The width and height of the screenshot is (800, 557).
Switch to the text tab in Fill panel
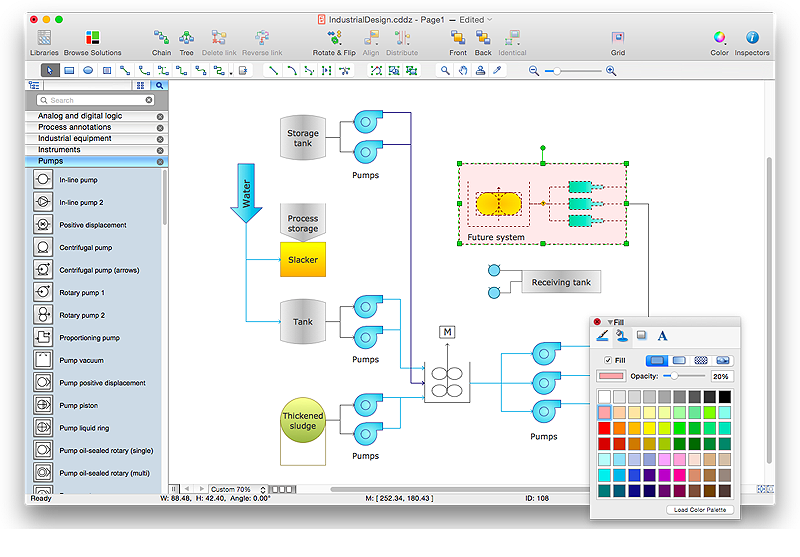click(662, 337)
